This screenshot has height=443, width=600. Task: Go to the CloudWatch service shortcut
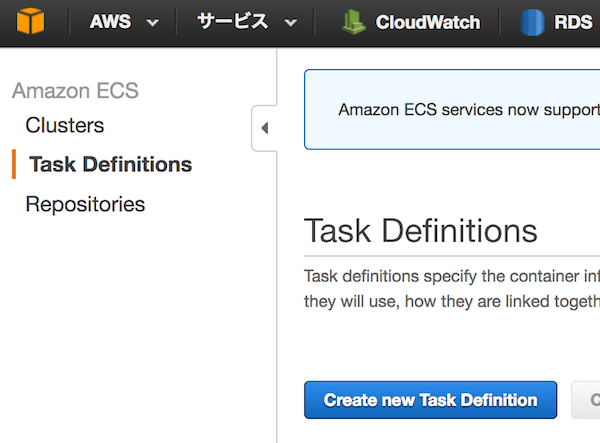tap(428, 22)
